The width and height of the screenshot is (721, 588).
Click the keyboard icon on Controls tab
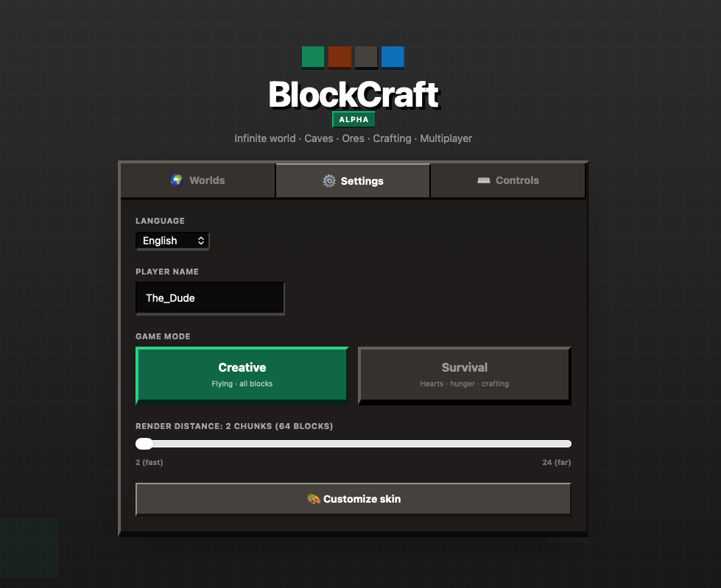click(x=484, y=180)
